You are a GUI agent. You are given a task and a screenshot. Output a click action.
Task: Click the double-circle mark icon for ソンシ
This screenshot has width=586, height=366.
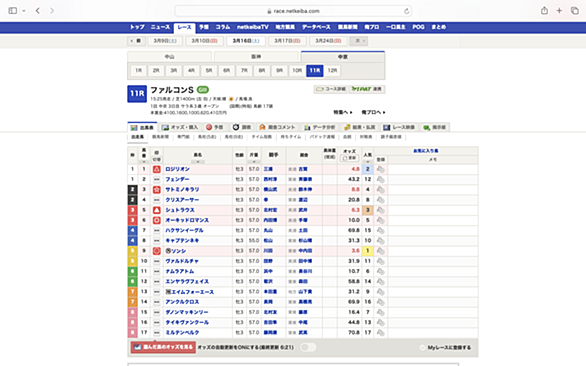click(x=157, y=251)
